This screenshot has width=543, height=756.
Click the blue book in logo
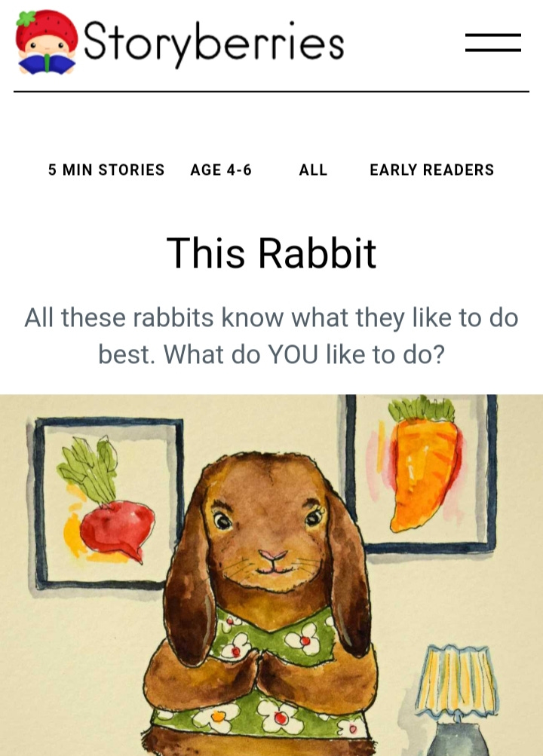[x=46, y=64]
